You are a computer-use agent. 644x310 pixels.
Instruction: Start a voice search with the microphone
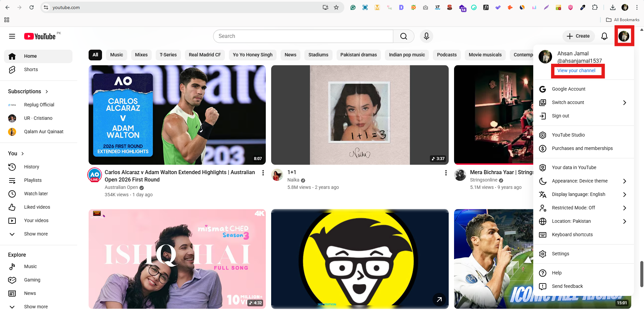tap(426, 36)
